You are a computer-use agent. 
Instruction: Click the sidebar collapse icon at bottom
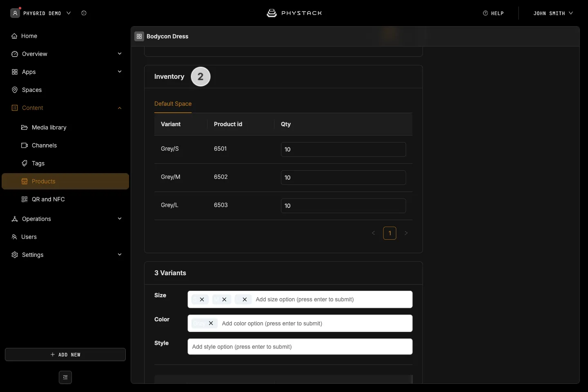click(65, 377)
